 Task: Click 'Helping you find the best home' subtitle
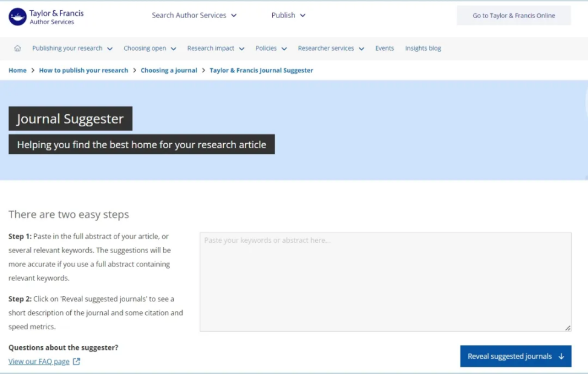tap(142, 144)
